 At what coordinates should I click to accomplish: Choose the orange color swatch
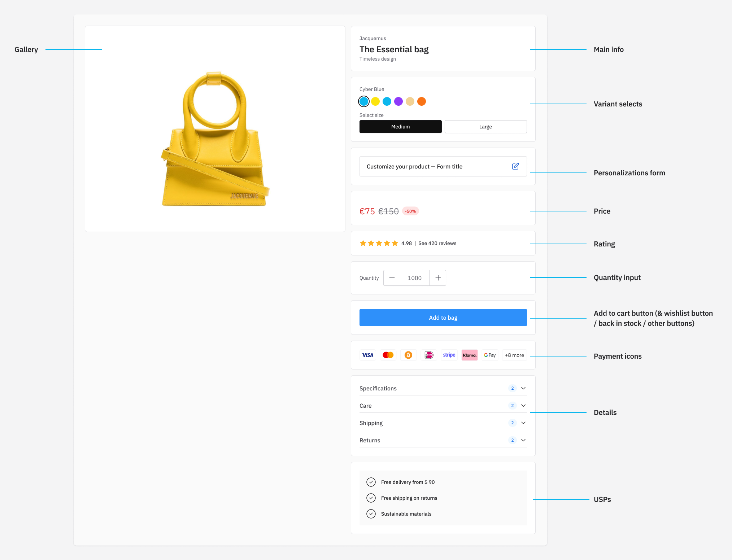tap(422, 101)
